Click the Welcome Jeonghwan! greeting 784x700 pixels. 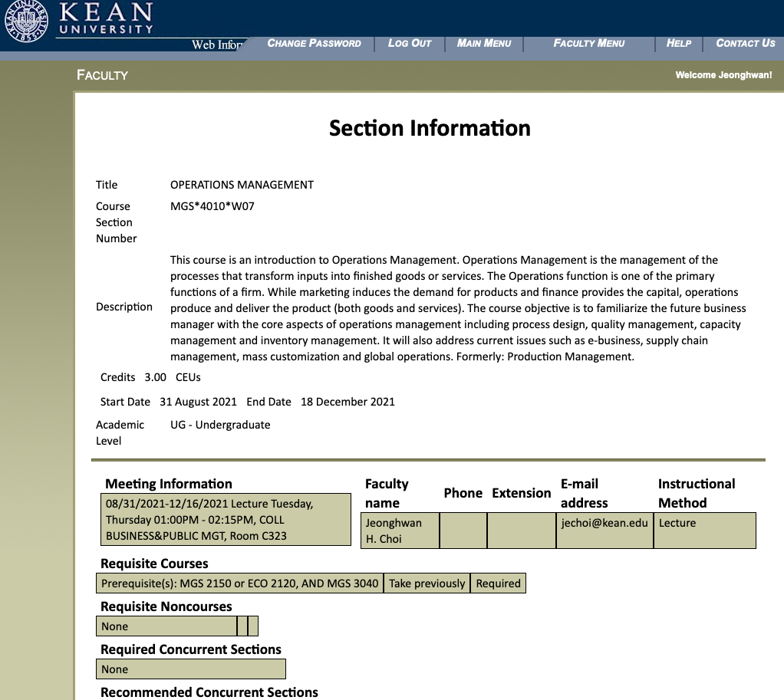pos(723,75)
